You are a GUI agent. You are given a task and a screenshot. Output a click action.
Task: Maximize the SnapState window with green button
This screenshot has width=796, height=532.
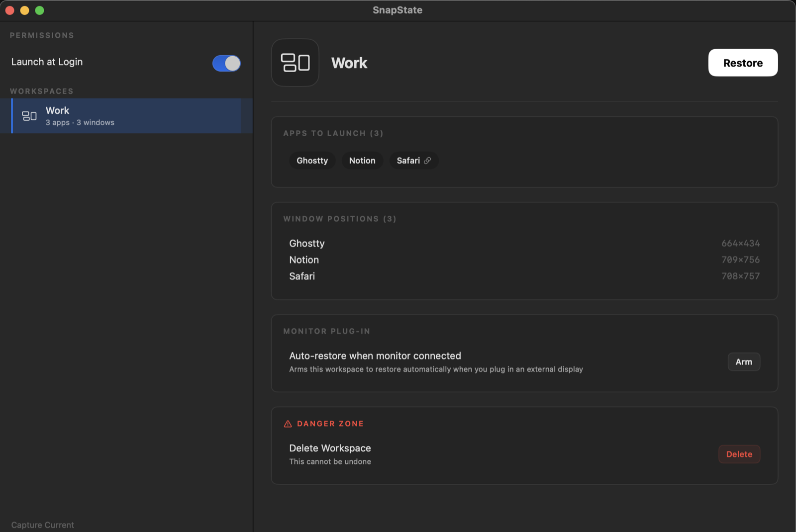40,10
